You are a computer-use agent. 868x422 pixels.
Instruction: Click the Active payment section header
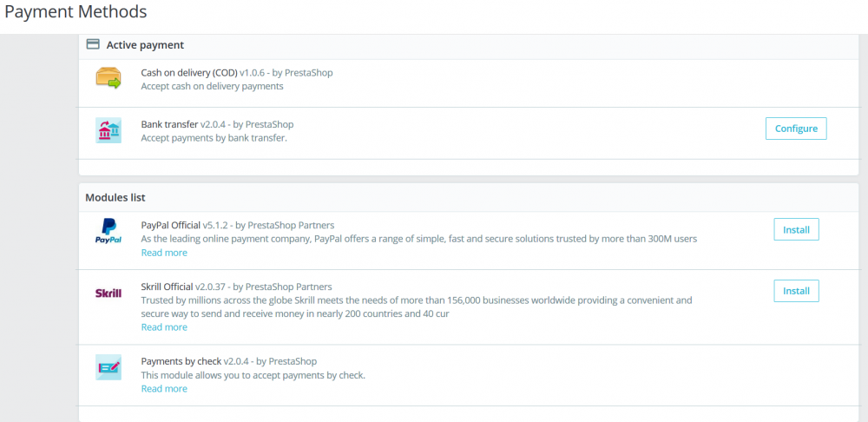click(145, 44)
